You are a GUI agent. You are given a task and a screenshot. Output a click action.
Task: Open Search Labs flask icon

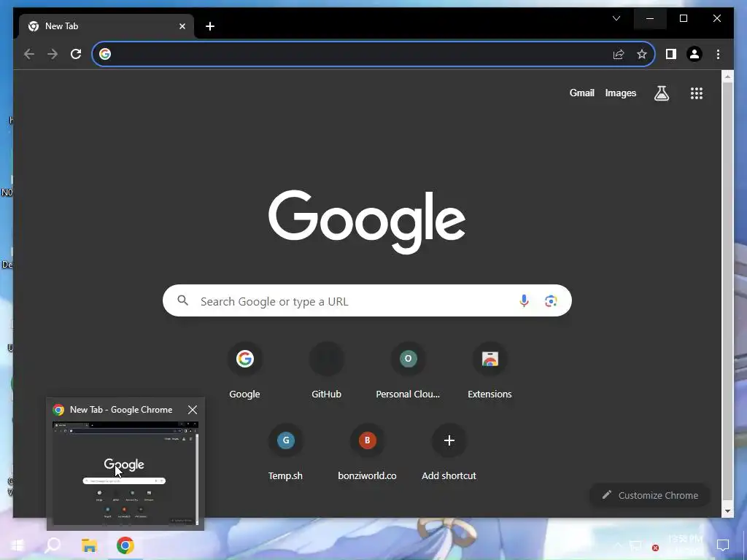tap(661, 93)
